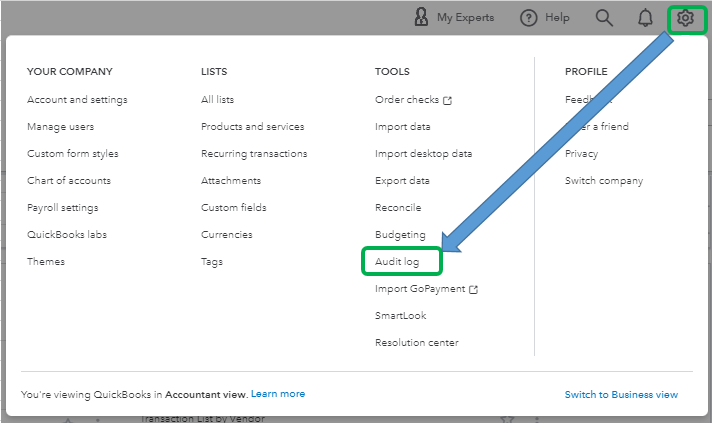Open Chart of accounts
Viewport: 712px width, 423px height.
pos(69,181)
